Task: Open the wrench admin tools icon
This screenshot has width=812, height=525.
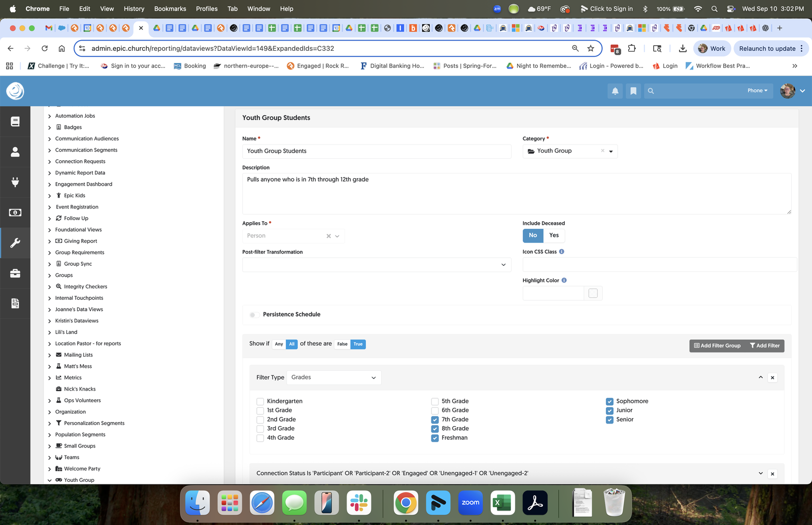Action: (15, 243)
